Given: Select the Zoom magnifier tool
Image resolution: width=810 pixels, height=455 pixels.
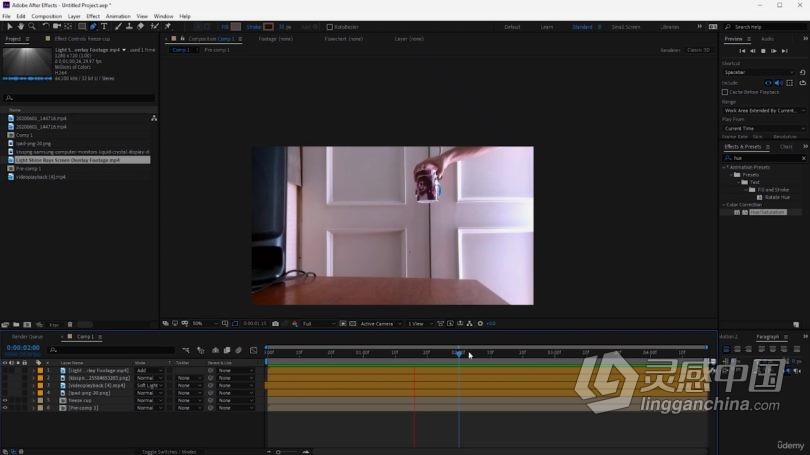Looking at the screenshot, I should tap(32, 26).
